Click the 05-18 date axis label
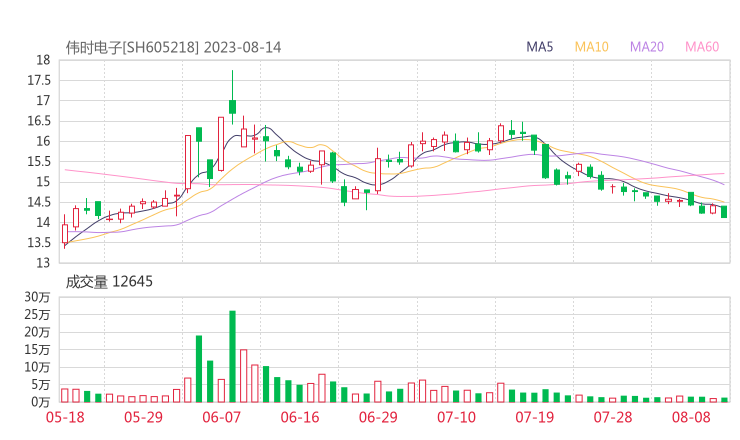The height and width of the screenshot is (440, 740). (x=65, y=417)
